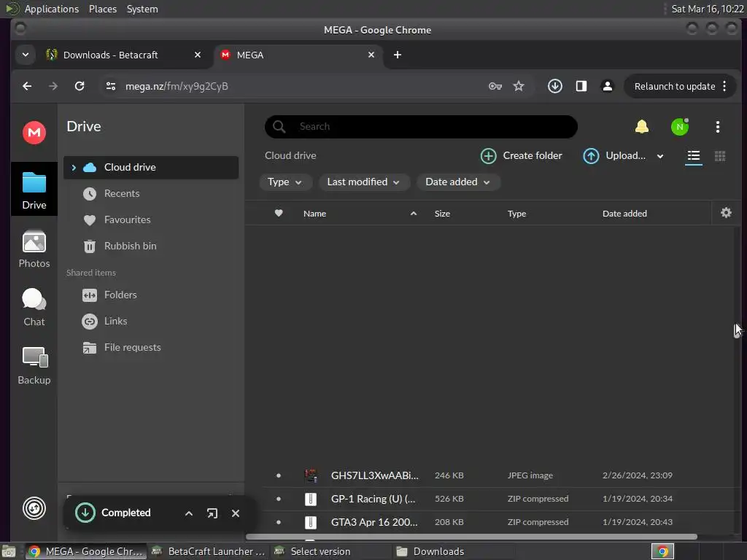
Task: Open the System menu
Action: click(x=142, y=9)
